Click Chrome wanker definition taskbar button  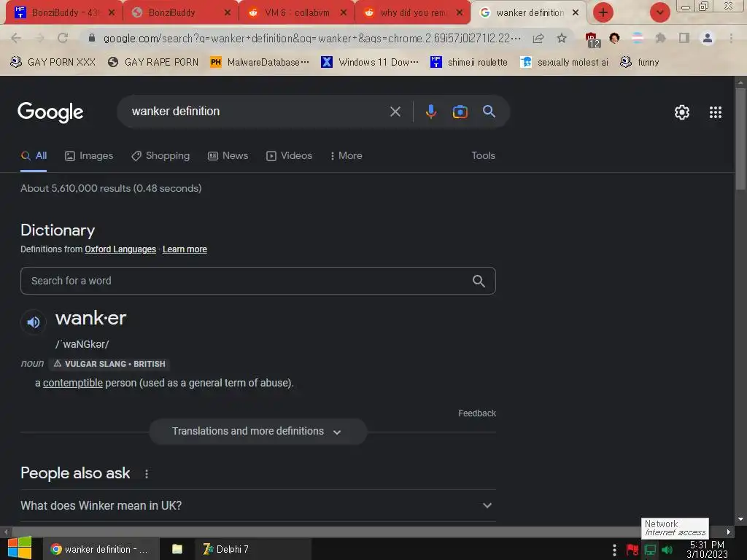[101, 549]
